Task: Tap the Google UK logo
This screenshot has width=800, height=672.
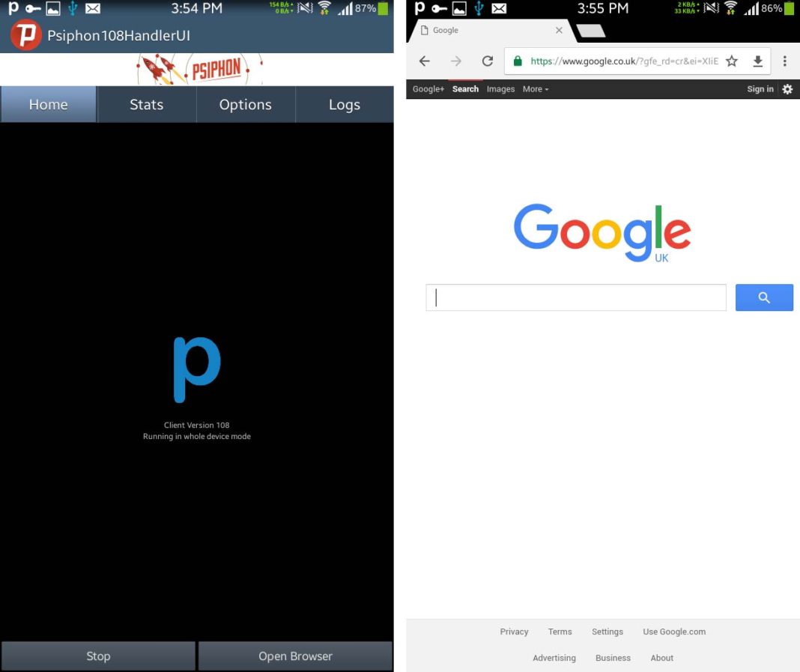Action: pyautogui.click(x=602, y=233)
